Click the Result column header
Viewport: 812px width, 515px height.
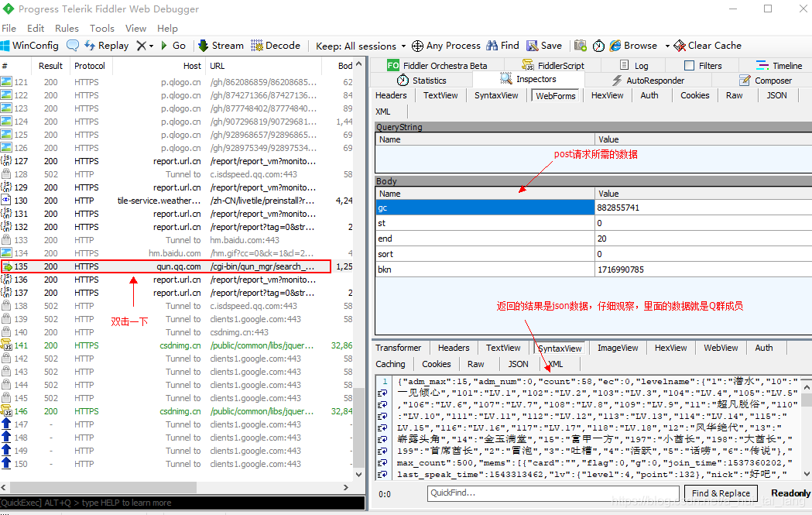(x=51, y=66)
